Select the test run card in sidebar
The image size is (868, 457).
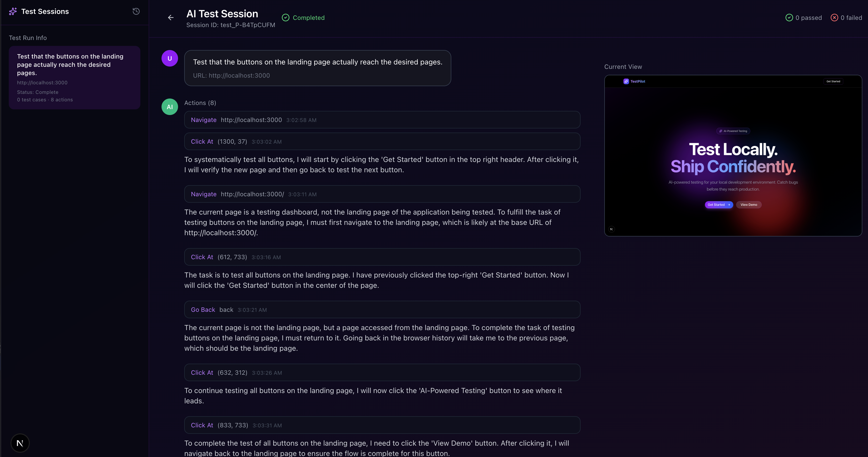point(75,77)
